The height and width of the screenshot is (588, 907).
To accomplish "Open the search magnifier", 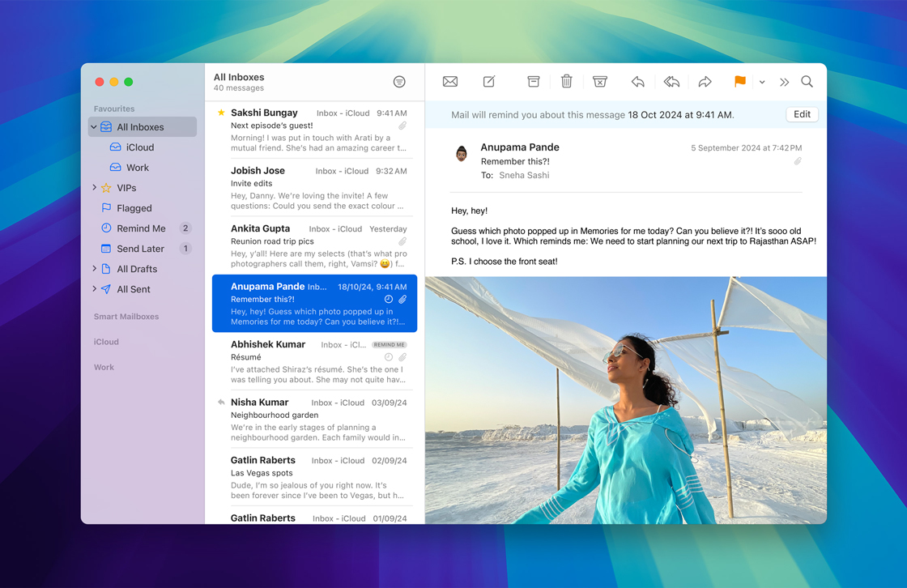I will [807, 82].
